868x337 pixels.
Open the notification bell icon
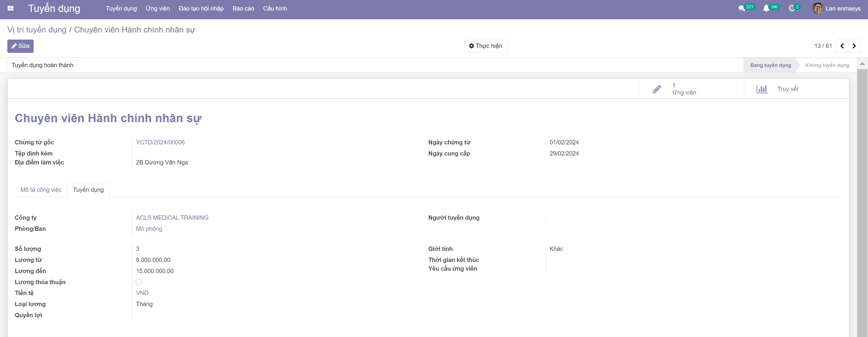766,8
